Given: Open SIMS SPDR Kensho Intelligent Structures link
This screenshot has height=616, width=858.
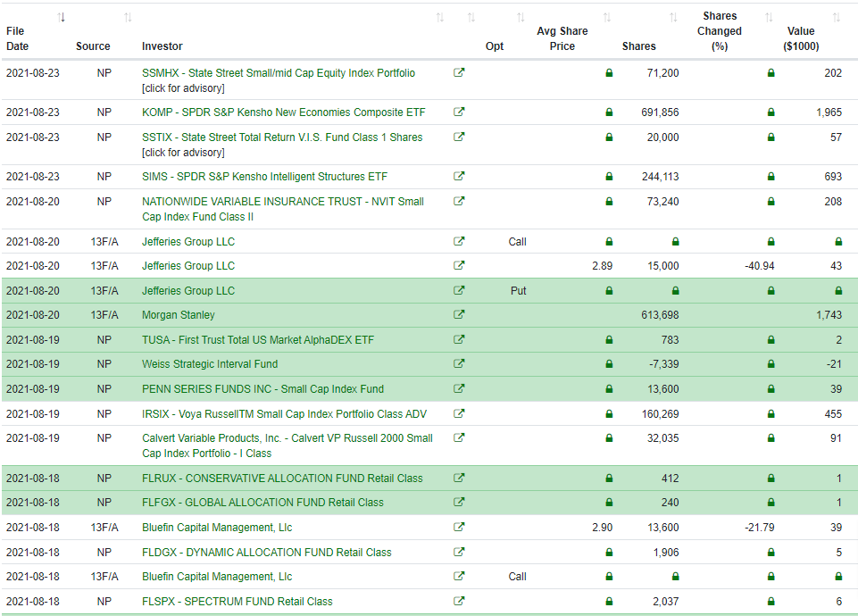Looking at the screenshot, I should 264,177.
